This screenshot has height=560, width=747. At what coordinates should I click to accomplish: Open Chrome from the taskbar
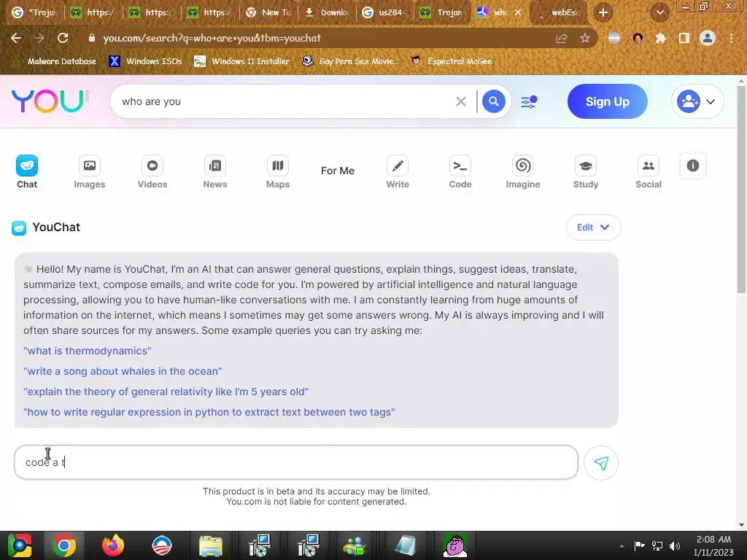[64, 545]
